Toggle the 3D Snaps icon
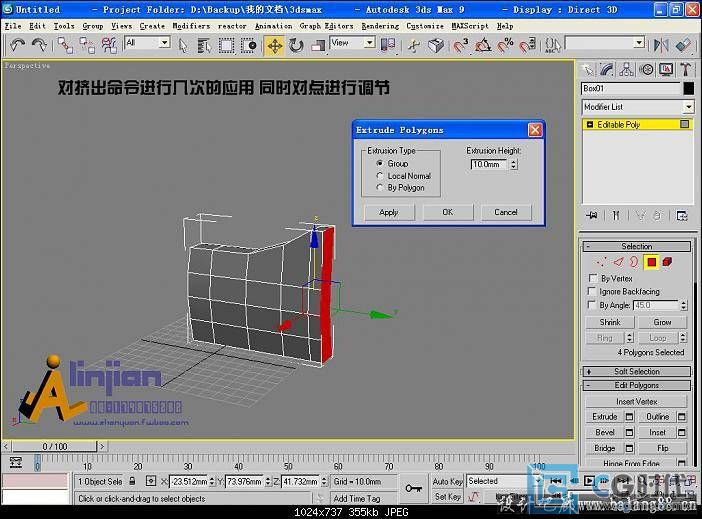Viewport: 702px width, 519px height. [x=461, y=45]
